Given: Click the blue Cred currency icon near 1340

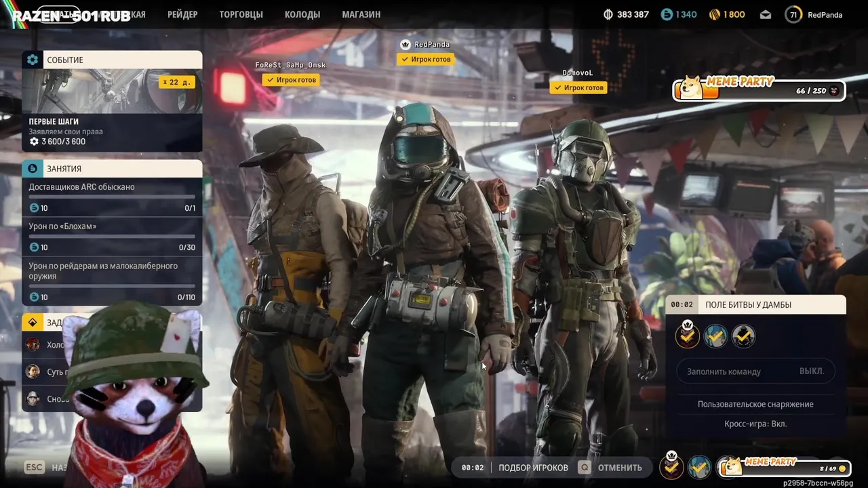Looking at the screenshot, I should 667,14.
